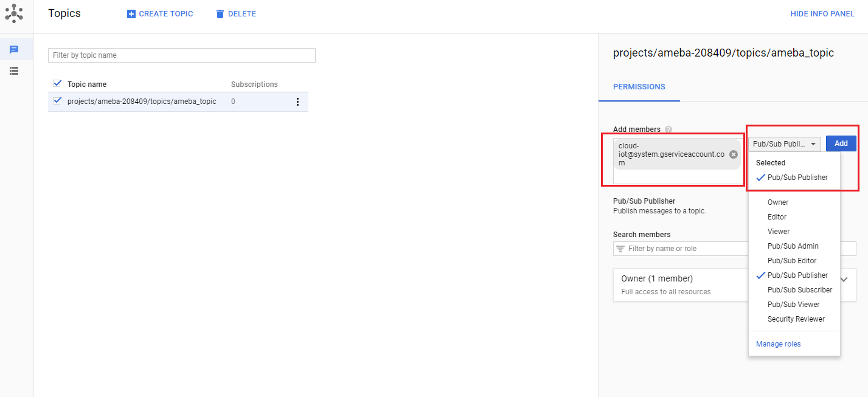Screen dimensions: 868x397
Task: Remove the cloud-iot service account chip
Action: (734, 154)
